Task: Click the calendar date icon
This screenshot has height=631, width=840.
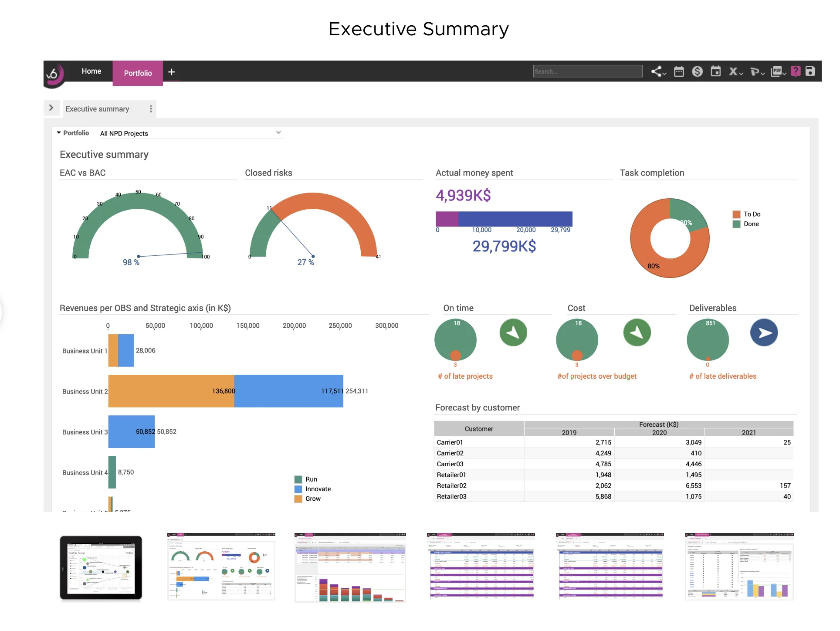Action: tap(715, 71)
